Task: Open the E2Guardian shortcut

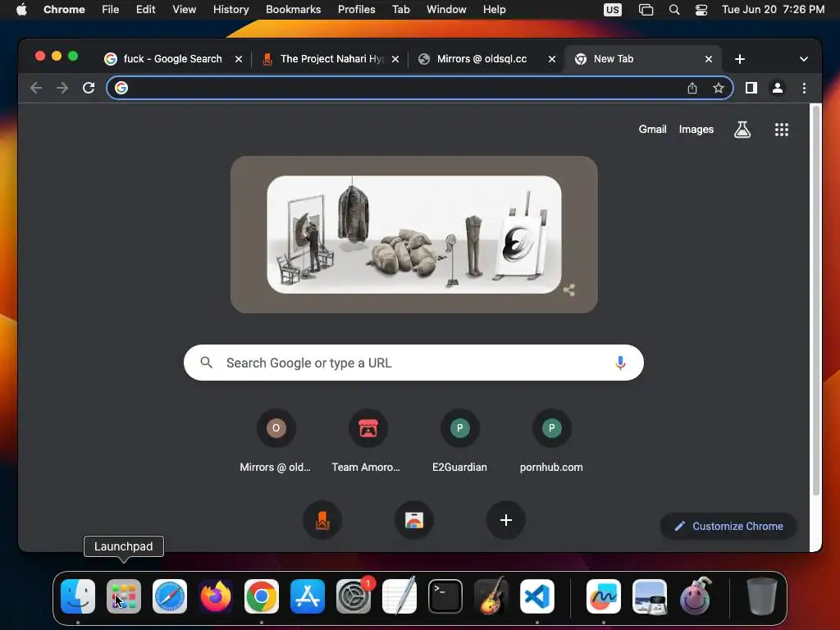Action: (x=459, y=441)
